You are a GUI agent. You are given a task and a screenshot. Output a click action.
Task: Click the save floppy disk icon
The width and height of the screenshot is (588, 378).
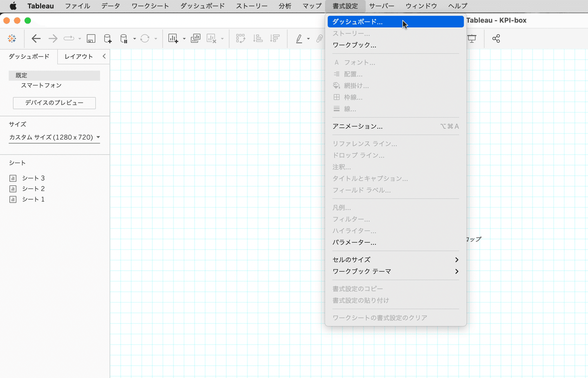point(91,39)
